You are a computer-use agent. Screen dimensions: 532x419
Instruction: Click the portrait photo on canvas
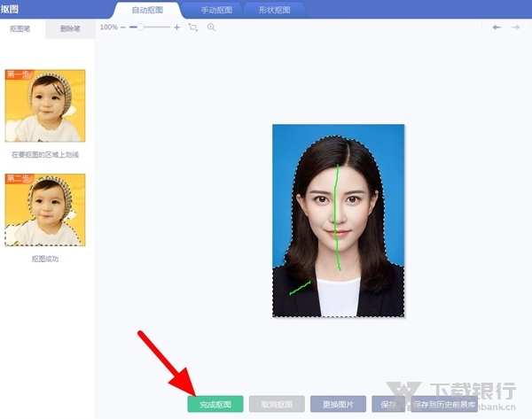(339, 221)
